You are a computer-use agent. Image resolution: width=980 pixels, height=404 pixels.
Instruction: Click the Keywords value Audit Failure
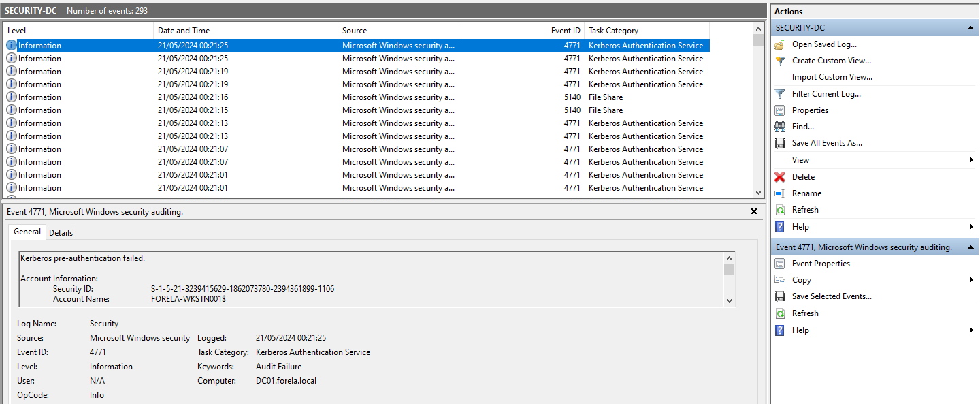278,367
